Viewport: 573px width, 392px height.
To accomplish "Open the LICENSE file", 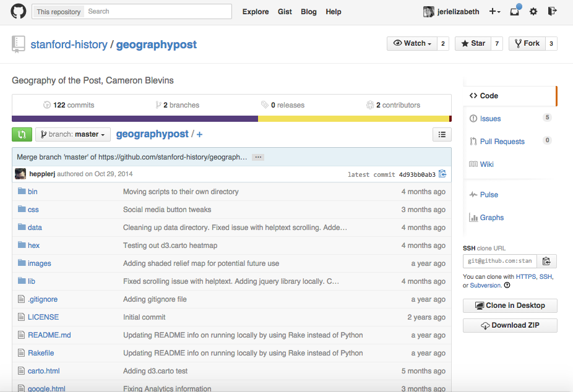I will point(43,317).
